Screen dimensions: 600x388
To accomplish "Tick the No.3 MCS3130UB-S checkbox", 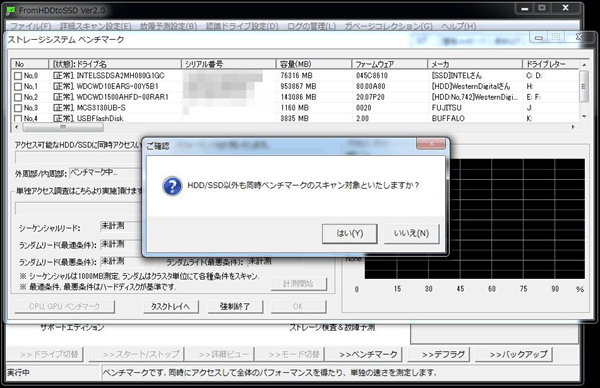I will coord(18,108).
